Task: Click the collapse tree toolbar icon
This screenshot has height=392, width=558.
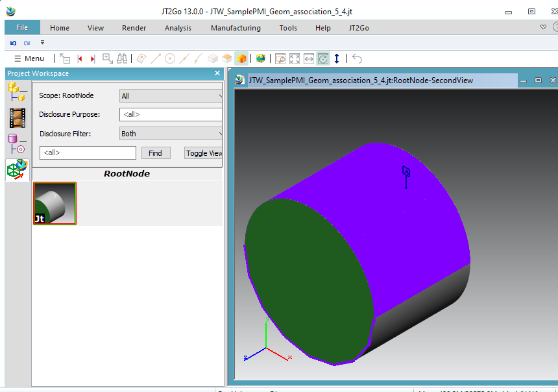Action: pyautogui.click(x=65, y=59)
